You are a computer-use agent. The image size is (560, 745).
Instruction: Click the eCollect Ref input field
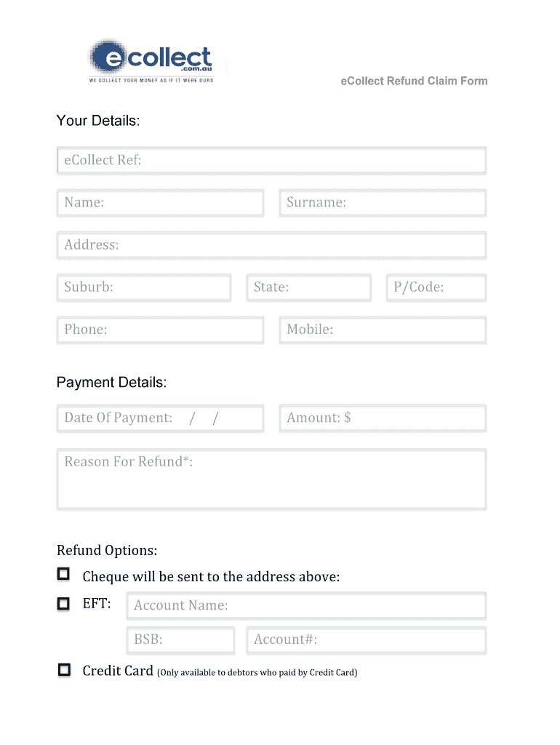271,160
